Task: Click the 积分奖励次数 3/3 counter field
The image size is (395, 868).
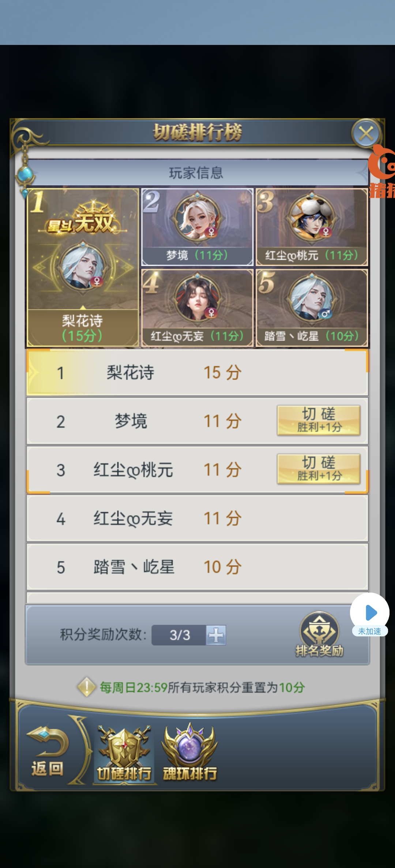Action: (179, 635)
